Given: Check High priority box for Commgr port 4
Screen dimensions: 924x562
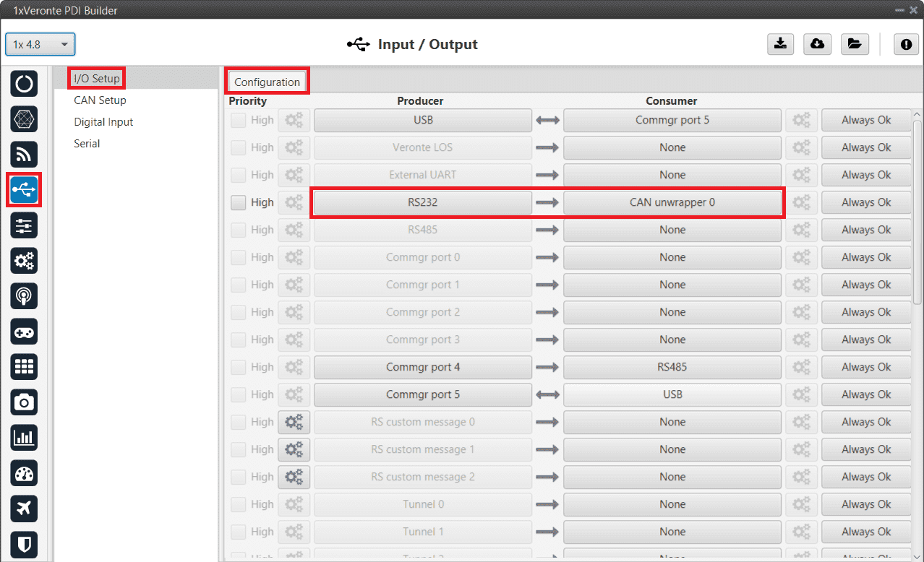Looking at the screenshot, I should (238, 368).
